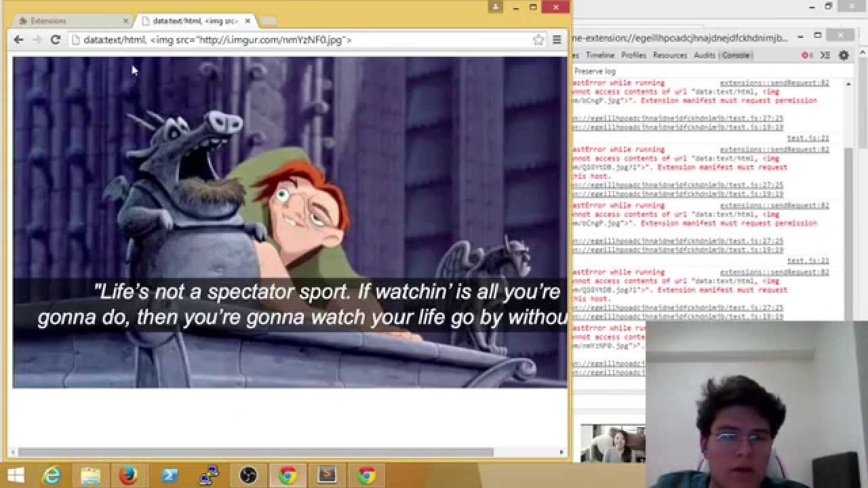This screenshot has width=868, height=488.
Task: Switch to the Resources panel
Action: [x=671, y=55]
